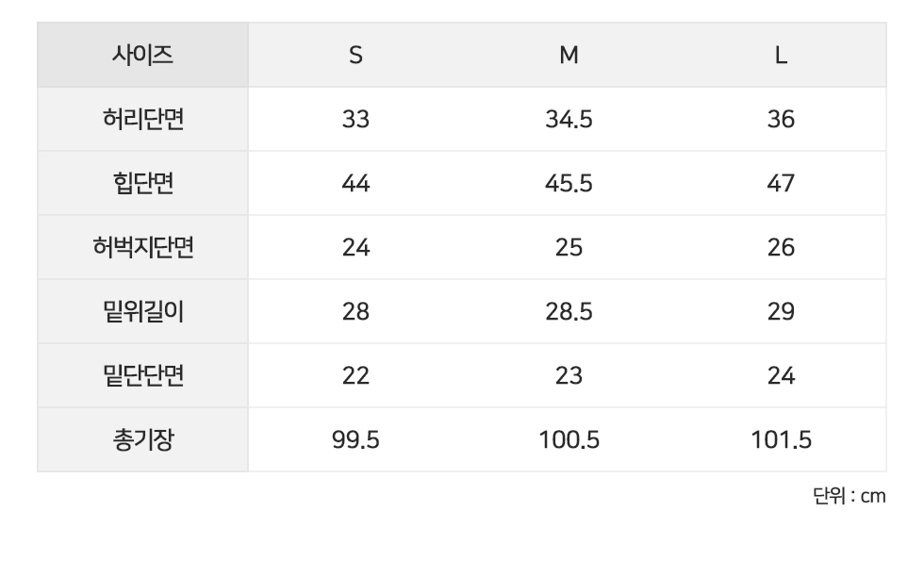
Task: Click the 허리단면 row label
Action: point(142,120)
